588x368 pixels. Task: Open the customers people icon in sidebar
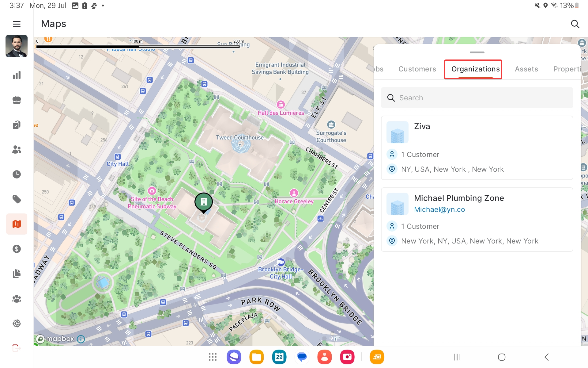[17, 150]
